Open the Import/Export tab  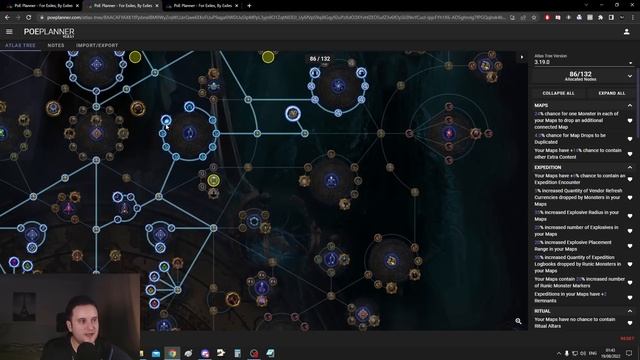click(97, 45)
